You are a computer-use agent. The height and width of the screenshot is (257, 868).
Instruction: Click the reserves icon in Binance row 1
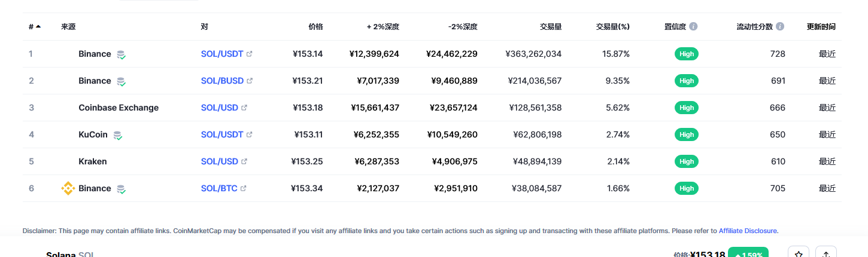(x=121, y=55)
